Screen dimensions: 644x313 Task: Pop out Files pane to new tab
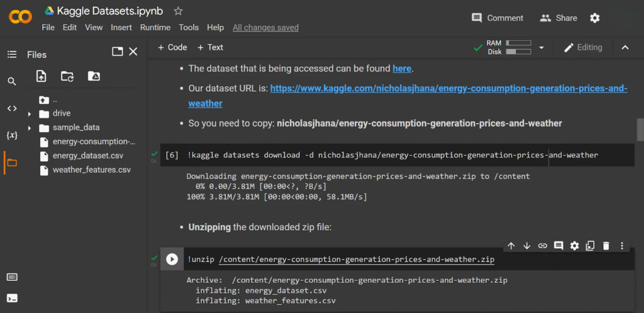pos(118,52)
